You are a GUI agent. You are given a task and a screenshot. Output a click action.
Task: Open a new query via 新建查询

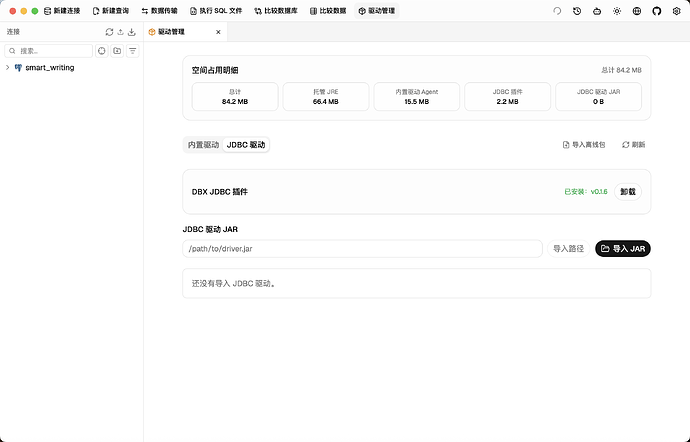pos(110,11)
